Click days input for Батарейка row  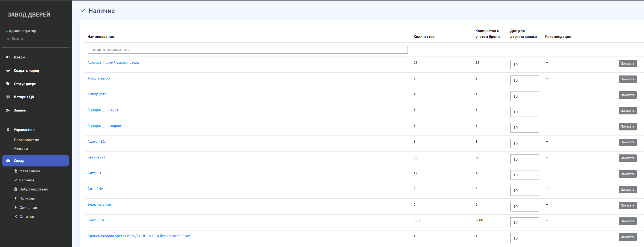coord(525,159)
